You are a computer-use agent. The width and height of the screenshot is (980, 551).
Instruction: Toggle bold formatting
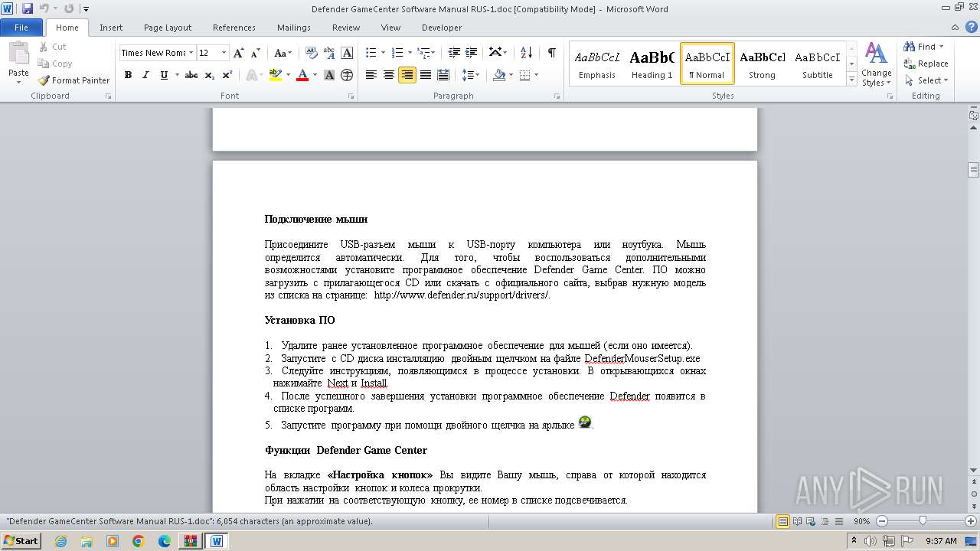pos(128,75)
